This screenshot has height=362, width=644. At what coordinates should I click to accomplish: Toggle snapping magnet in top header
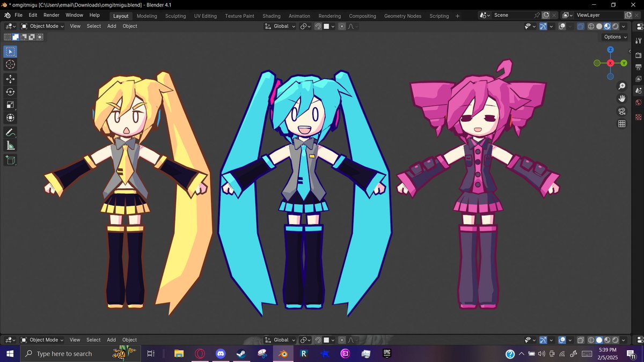pyautogui.click(x=318, y=26)
